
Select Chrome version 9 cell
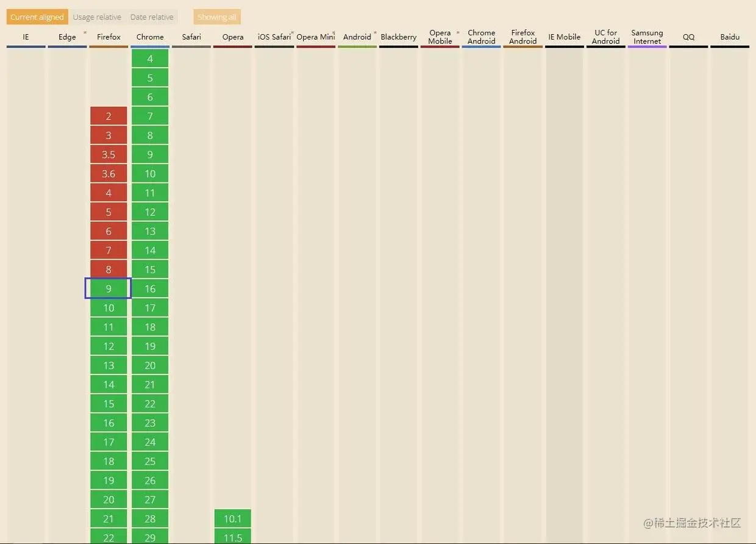point(150,154)
